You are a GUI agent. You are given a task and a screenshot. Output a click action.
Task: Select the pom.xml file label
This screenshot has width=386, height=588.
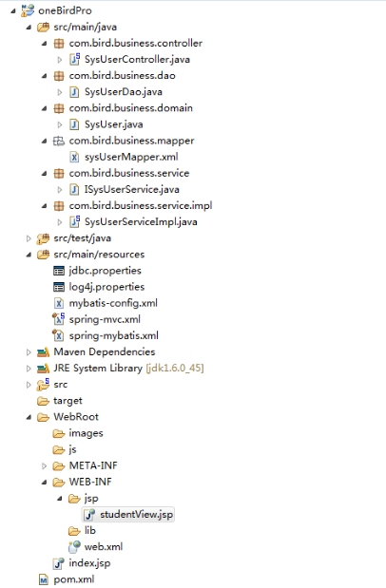point(73,579)
